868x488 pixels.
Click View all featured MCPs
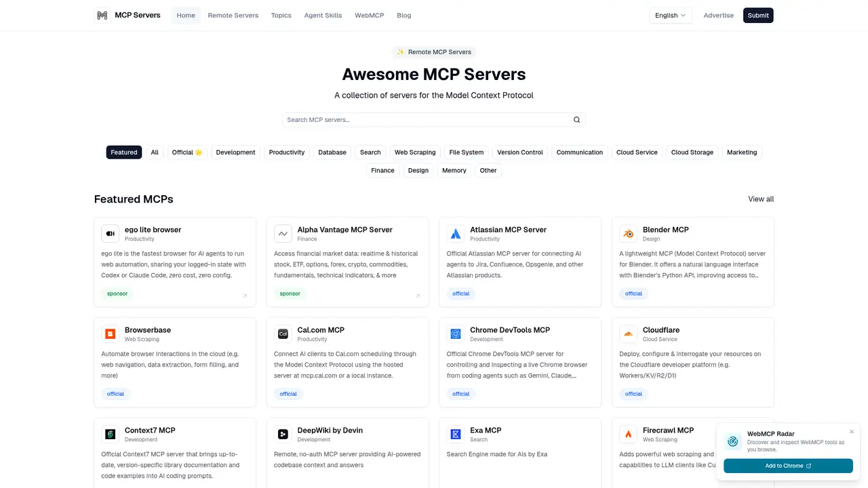click(x=761, y=199)
